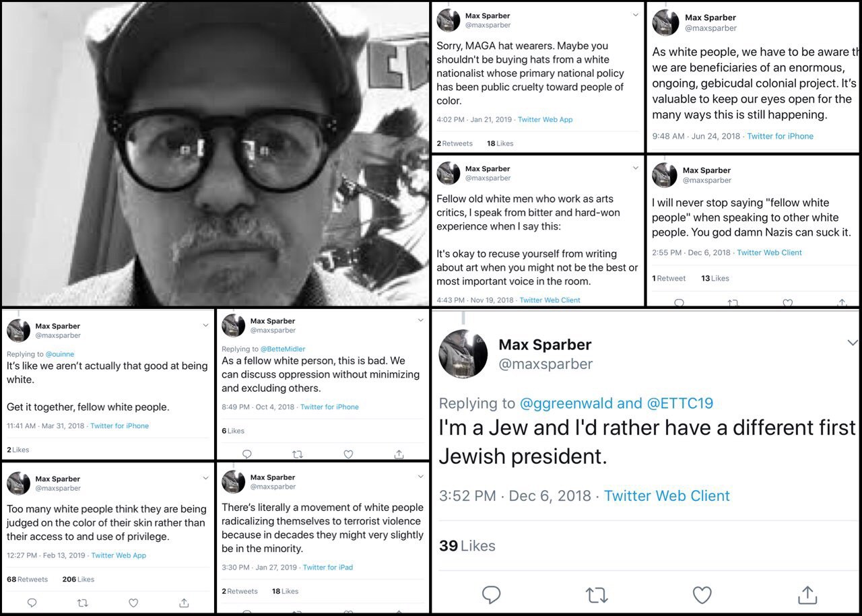Click the share icon under the @BetteMidler reply
This screenshot has width=862, height=616.
point(399,454)
